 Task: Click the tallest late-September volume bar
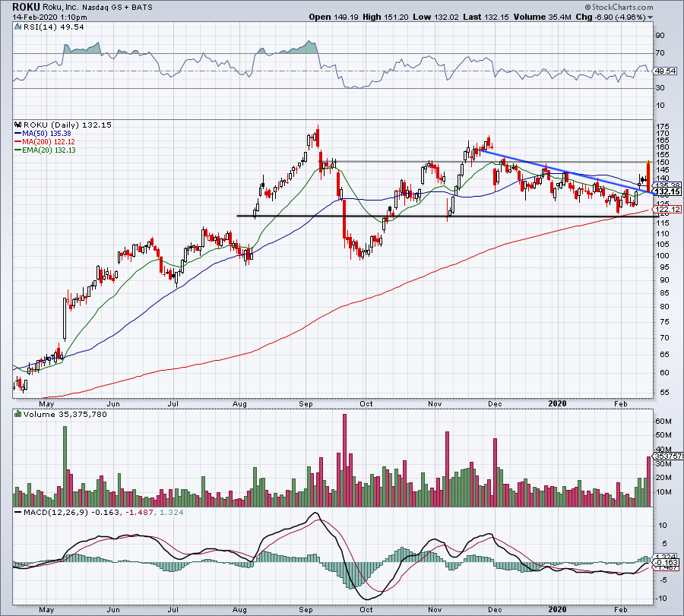pos(344,460)
